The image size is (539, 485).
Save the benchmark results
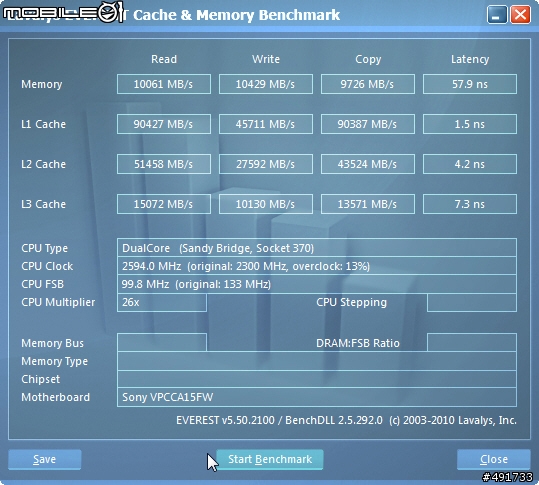tap(45, 459)
